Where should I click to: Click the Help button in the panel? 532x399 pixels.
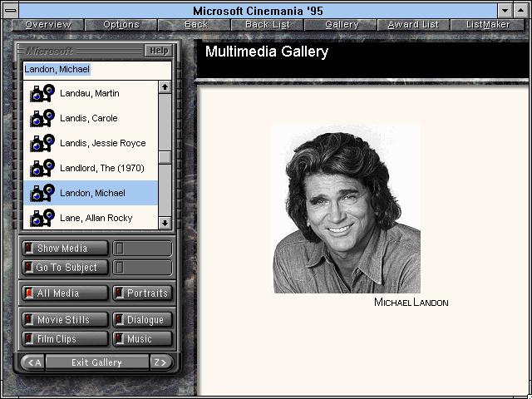(159, 51)
